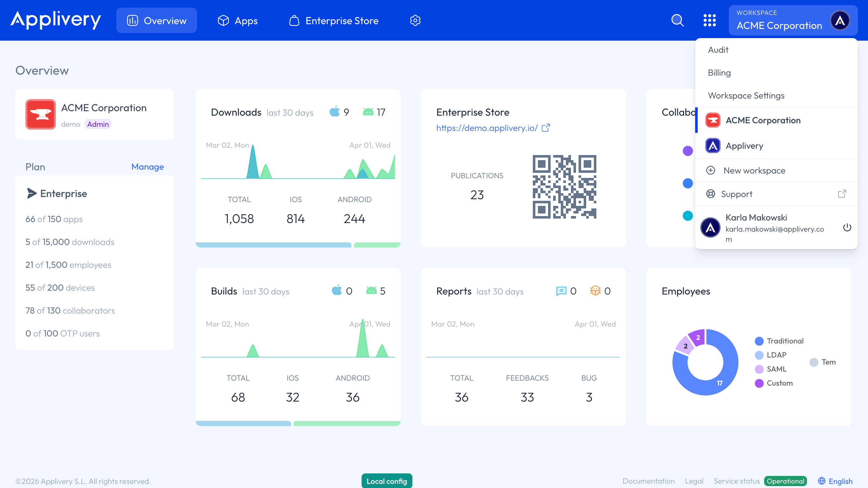The image size is (868, 488).
Task: Click the Support external link icon
Action: coord(842,194)
